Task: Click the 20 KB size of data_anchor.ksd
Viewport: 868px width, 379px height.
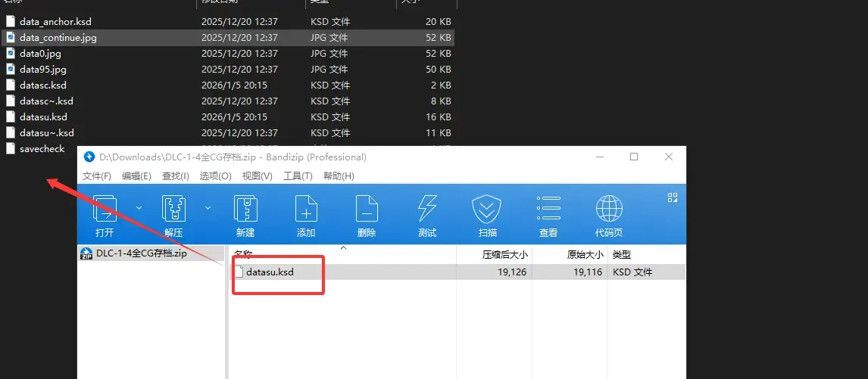Action: click(x=439, y=22)
